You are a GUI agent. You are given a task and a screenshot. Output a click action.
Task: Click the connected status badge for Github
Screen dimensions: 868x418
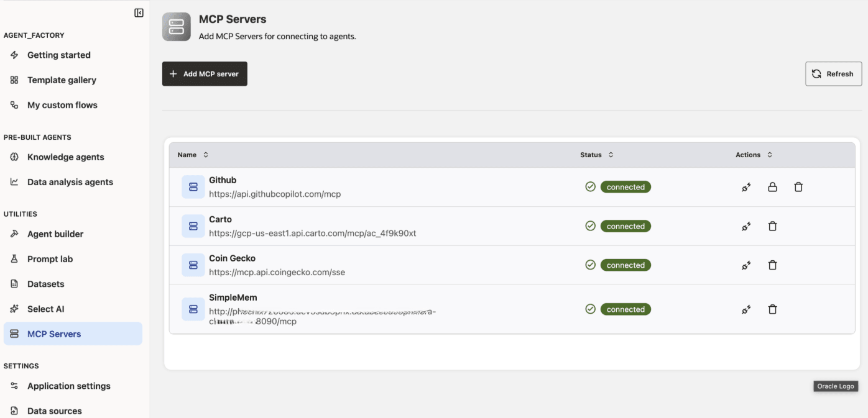[x=625, y=186]
